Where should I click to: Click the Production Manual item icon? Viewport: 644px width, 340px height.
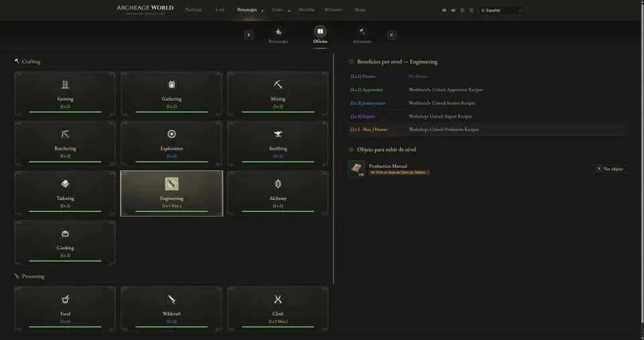coord(356,169)
